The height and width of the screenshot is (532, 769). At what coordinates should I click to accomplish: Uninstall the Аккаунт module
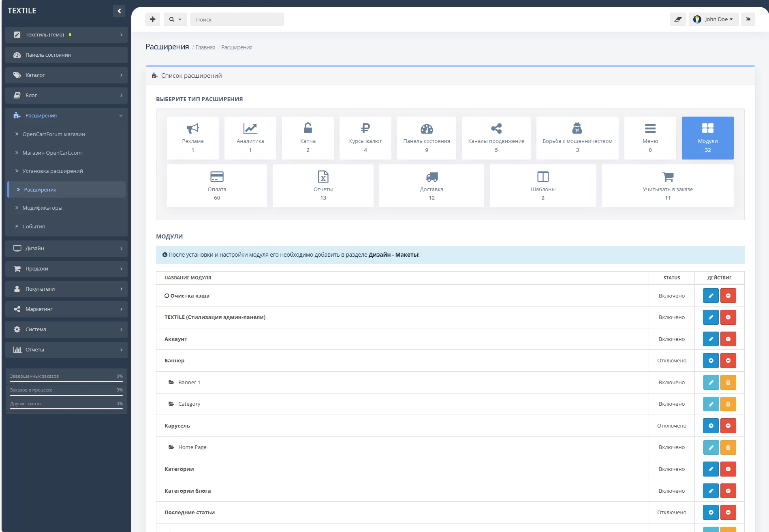tap(728, 339)
